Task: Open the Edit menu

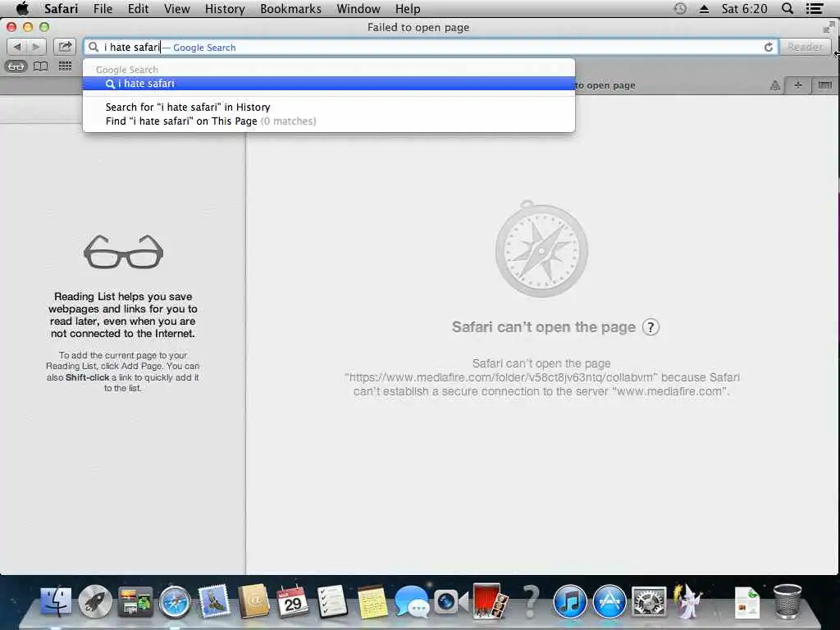Action: 138,8
